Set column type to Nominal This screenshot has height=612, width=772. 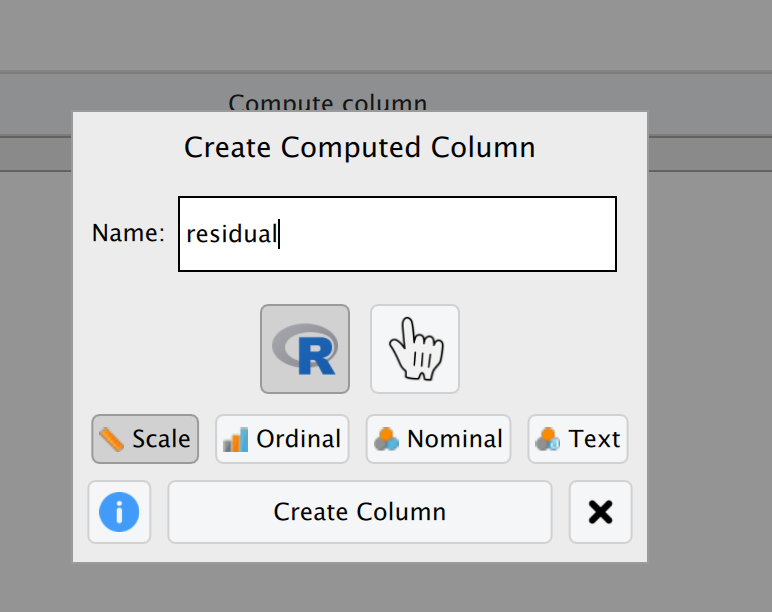[x=438, y=439]
